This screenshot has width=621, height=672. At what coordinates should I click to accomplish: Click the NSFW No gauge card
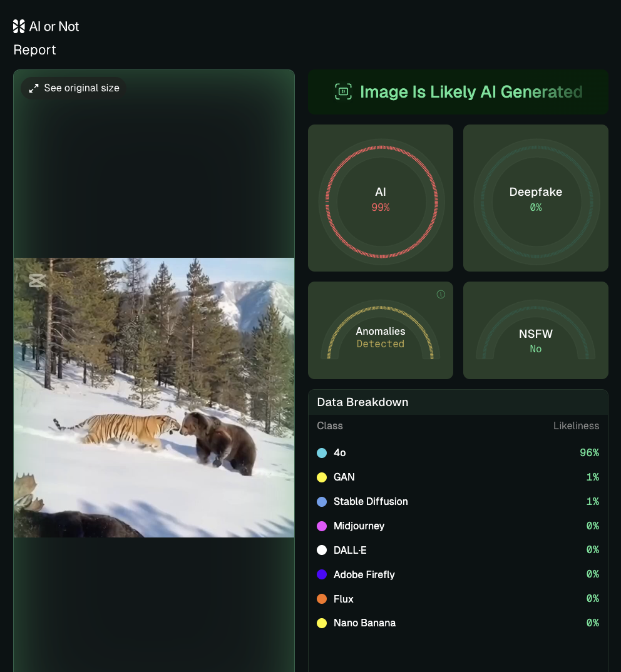[x=535, y=330]
